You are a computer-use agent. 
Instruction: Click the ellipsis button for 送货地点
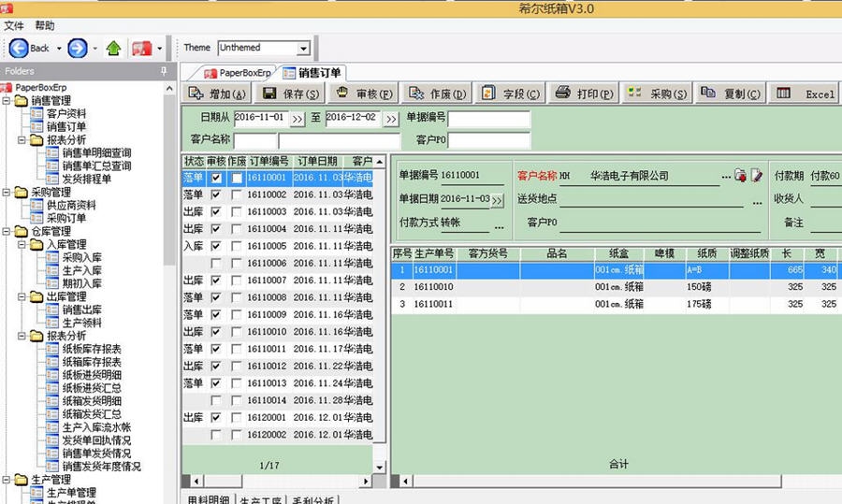click(757, 203)
